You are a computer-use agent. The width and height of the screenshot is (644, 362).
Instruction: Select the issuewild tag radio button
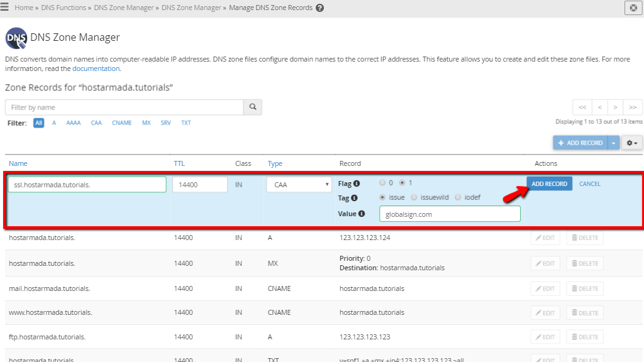tap(414, 197)
